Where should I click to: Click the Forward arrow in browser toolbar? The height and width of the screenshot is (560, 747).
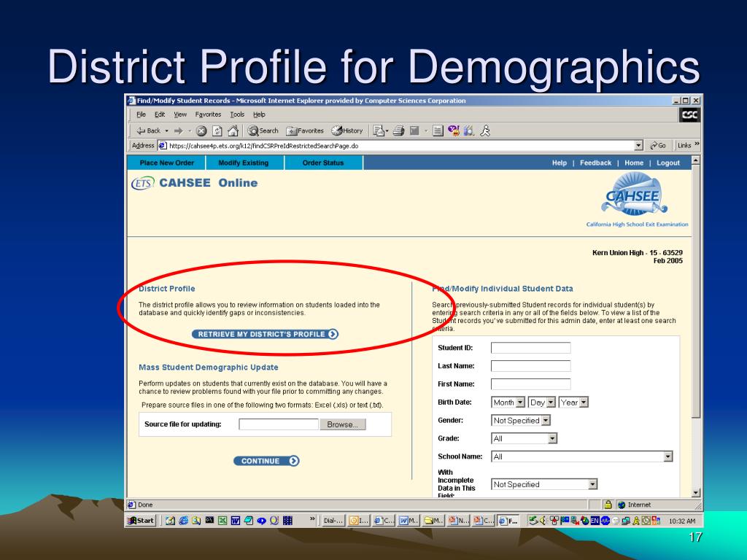tap(178, 131)
